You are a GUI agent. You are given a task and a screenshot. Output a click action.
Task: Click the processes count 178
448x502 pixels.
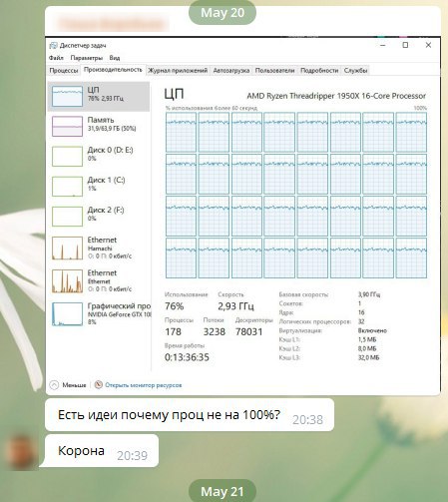pyautogui.click(x=173, y=331)
